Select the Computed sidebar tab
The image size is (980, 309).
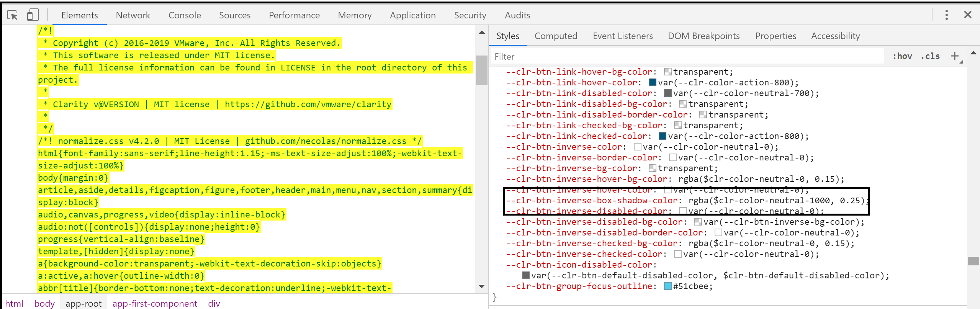556,36
